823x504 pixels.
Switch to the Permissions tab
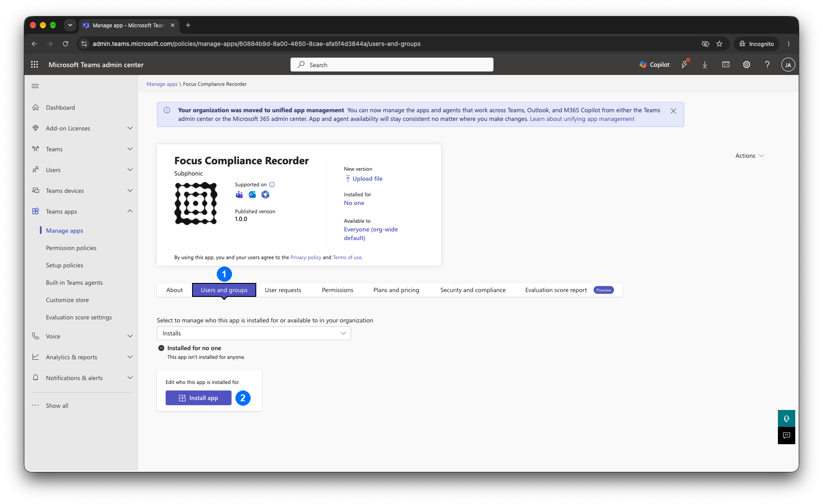337,290
